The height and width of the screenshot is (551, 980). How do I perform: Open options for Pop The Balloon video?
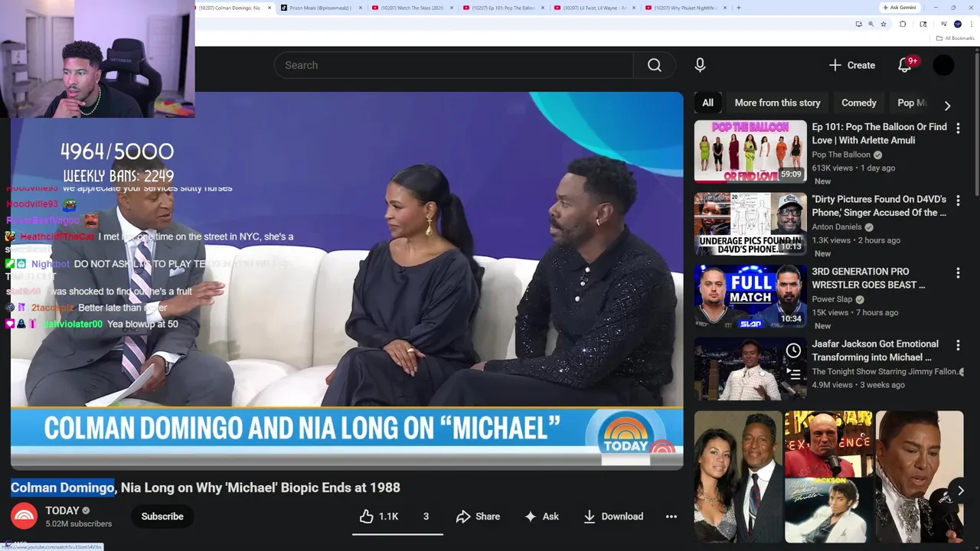pyautogui.click(x=958, y=129)
